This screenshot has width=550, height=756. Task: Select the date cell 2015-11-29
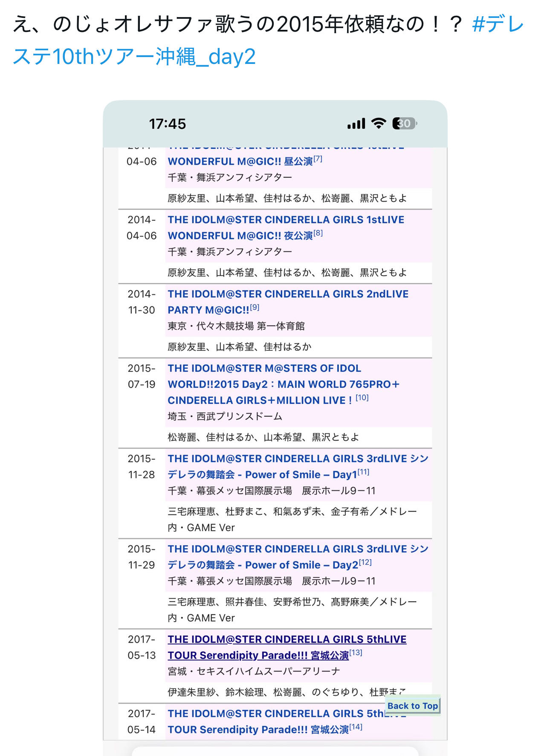point(142,557)
